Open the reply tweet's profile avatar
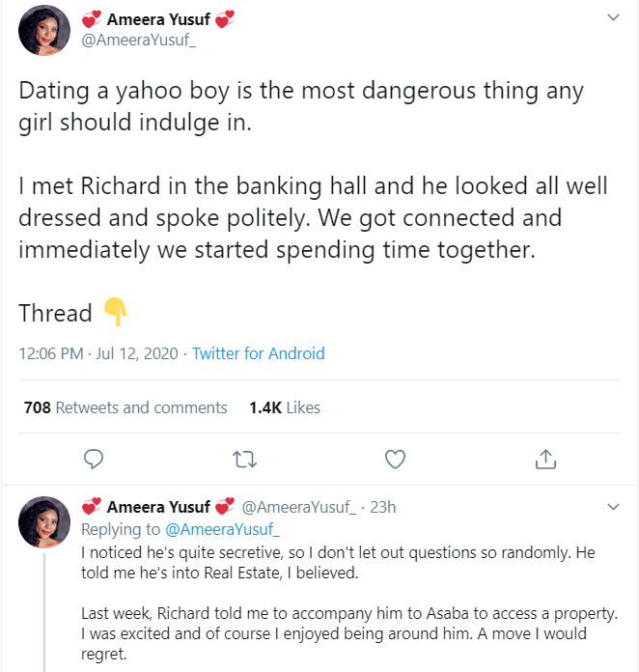This screenshot has width=639, height=672. pos(44,522)
